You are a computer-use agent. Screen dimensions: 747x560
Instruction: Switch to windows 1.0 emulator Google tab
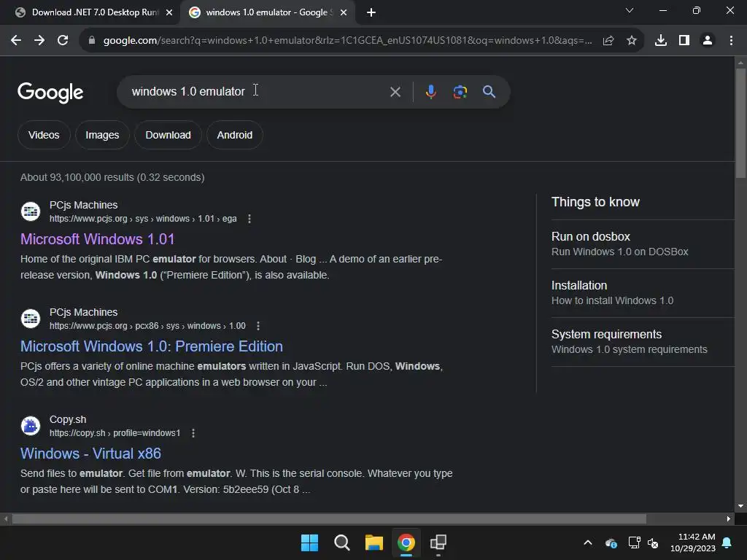(x=267, y=12)
